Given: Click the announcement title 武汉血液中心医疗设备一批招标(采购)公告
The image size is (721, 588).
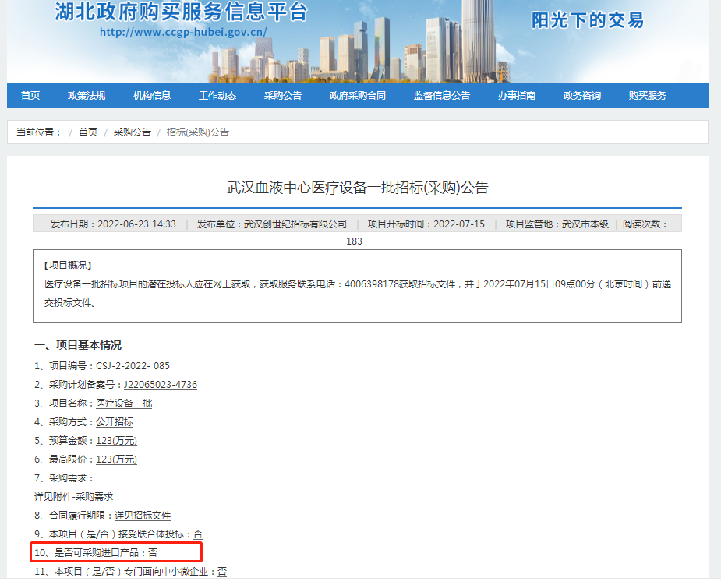Looking at the screenshot, I should coord(357,188).
